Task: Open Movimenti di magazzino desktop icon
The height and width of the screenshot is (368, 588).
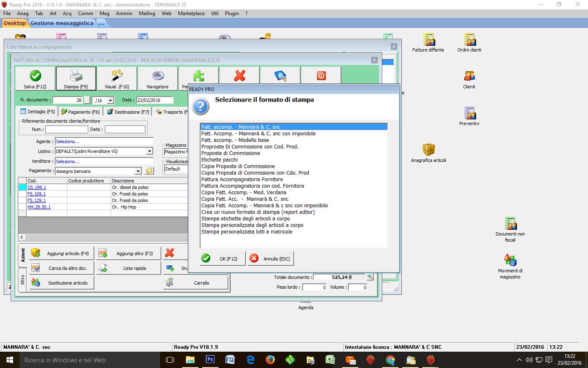Action: point(510,266)
